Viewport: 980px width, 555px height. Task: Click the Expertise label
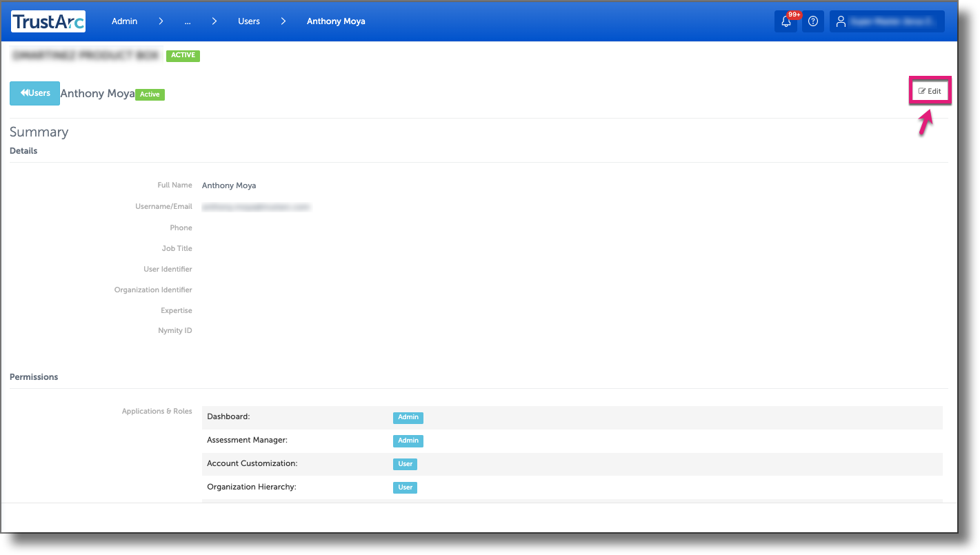pyautogui.click(x=177, y=310)
